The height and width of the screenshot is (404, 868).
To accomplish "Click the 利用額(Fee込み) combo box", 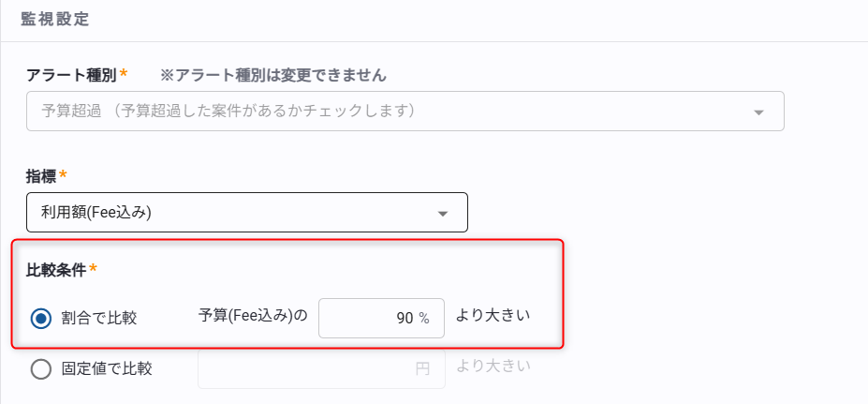I will click(247, 212).
